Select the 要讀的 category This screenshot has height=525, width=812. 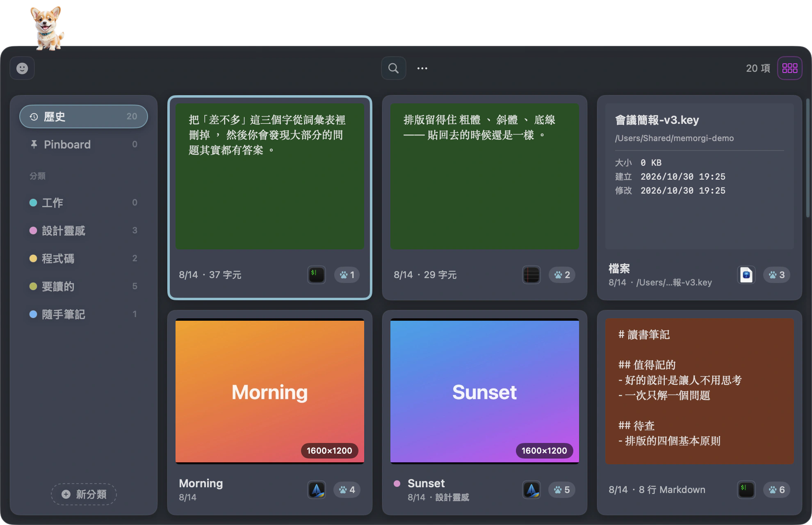coord(84,286)
